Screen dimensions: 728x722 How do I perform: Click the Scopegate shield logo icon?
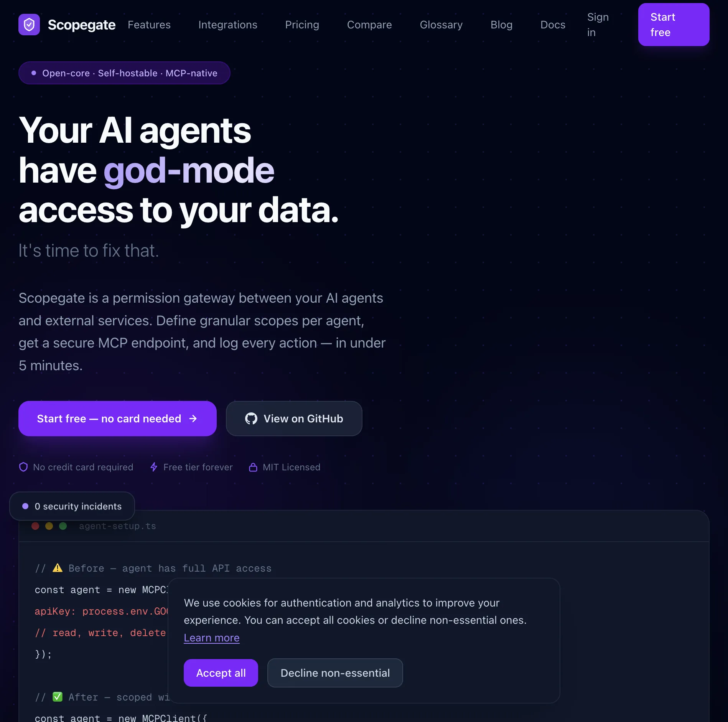(x=29, y=25)
